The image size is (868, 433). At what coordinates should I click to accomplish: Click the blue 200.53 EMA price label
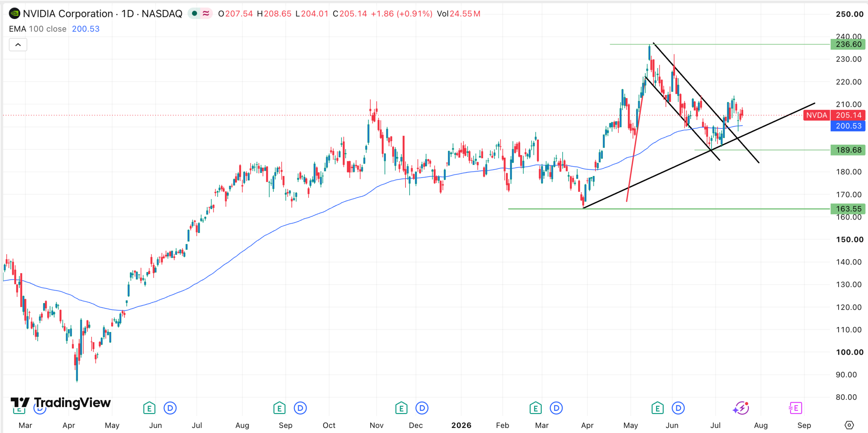848,126
